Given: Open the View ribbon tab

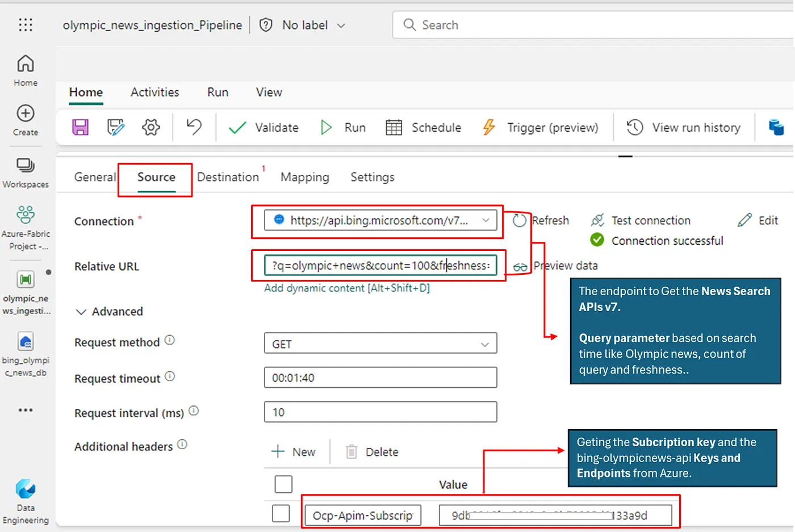Looking at the screenshot, I should tap(269, 93).
